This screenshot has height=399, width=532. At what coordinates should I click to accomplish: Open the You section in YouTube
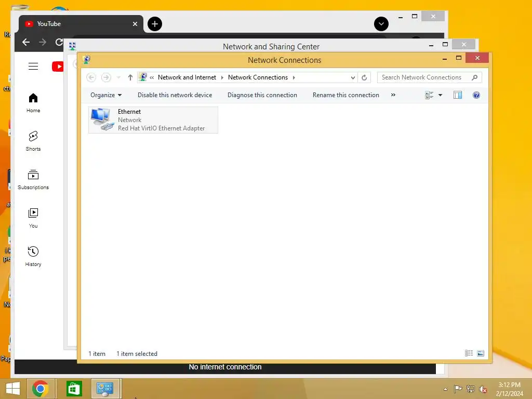coord(33,218)
